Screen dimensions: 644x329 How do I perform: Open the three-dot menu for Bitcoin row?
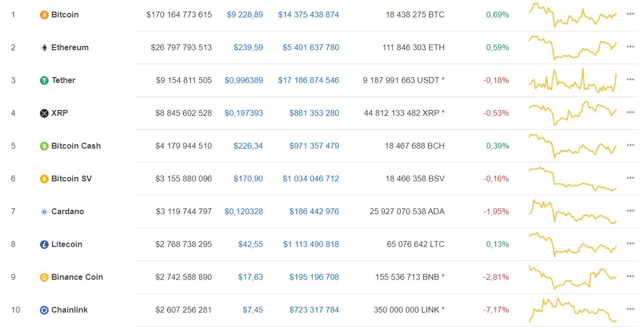point(630,14)
